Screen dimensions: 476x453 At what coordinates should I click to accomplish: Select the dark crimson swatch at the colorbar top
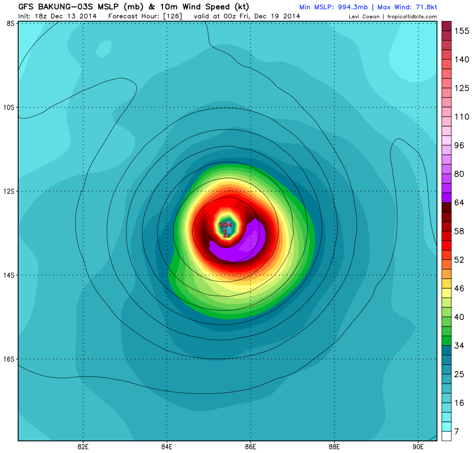(x=447, y=26)
